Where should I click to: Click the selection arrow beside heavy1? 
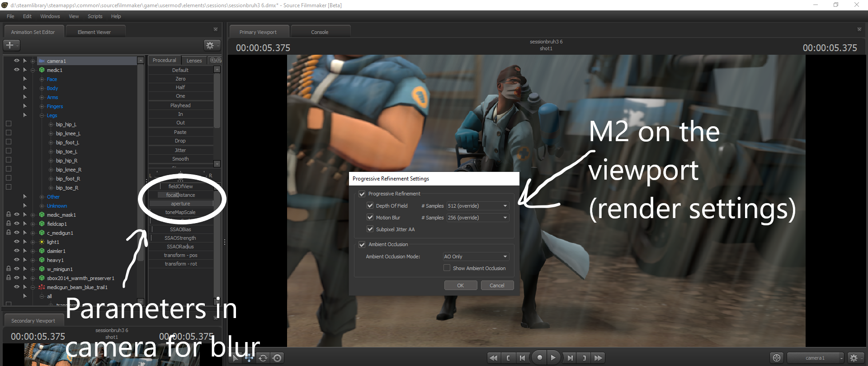(x=25, y=260)
